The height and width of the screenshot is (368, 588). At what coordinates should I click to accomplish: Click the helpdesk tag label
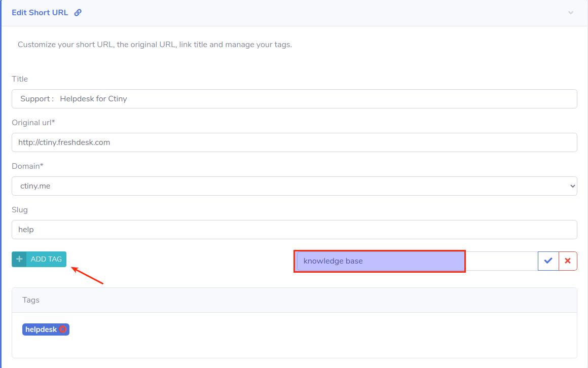(41, 329)
